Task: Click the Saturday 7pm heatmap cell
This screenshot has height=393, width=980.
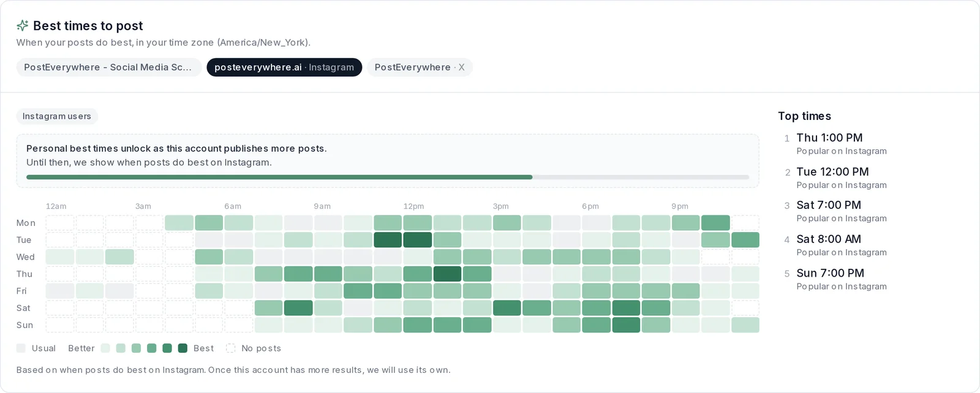Action: point(626,308)
